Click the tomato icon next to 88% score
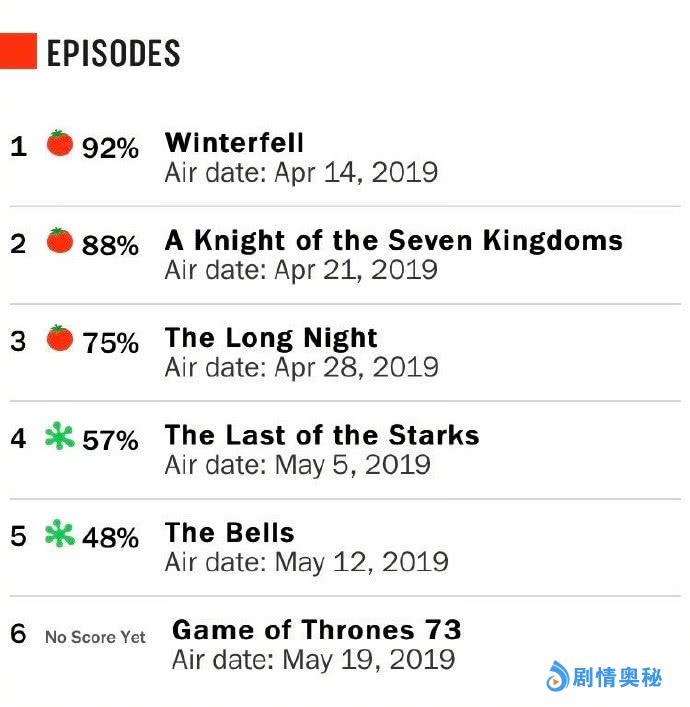The height and width of the screenshot is (707, 690). coord(60,241)
